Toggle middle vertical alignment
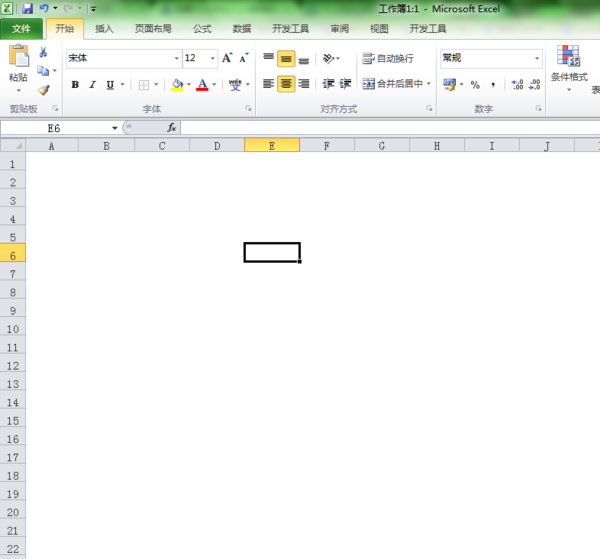Image resolution: width=600 pixels, height=559 pixels. 286,59
